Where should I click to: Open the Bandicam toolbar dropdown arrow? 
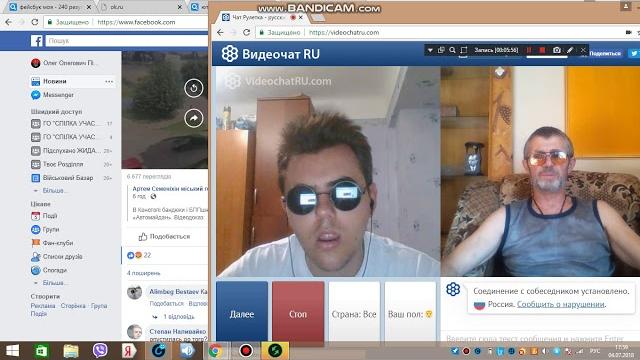click(430, 50)
